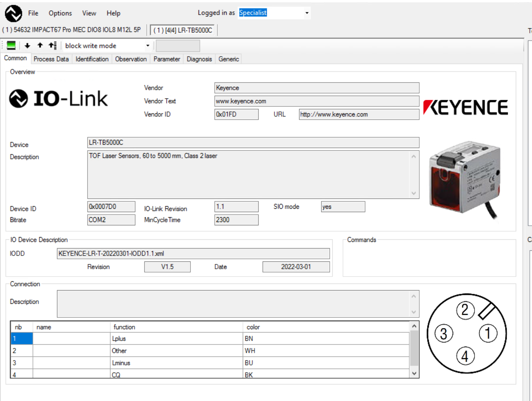Screen dimensions: 532x401
Task: Click the color column header
Action: [x=326, y=327]
